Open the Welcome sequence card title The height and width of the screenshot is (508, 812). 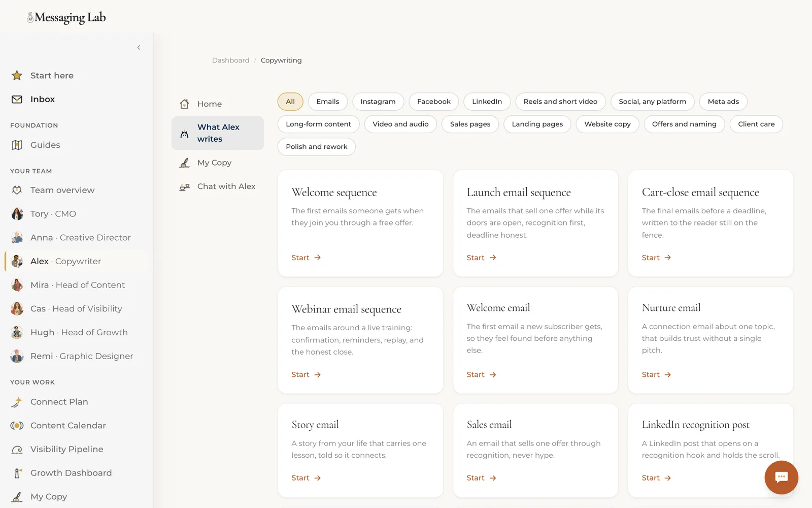(x=334, y=193)
